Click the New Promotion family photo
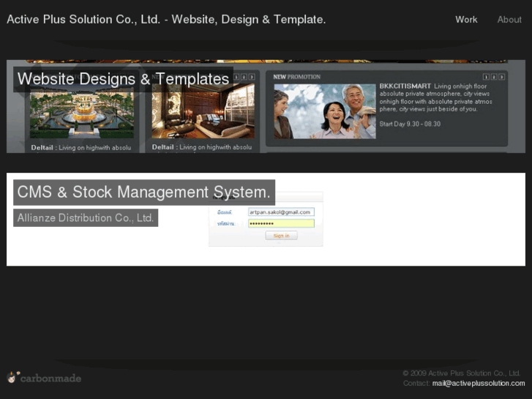Screen dimensions: 532x399 pyautogui.click(x=325, y=111)
